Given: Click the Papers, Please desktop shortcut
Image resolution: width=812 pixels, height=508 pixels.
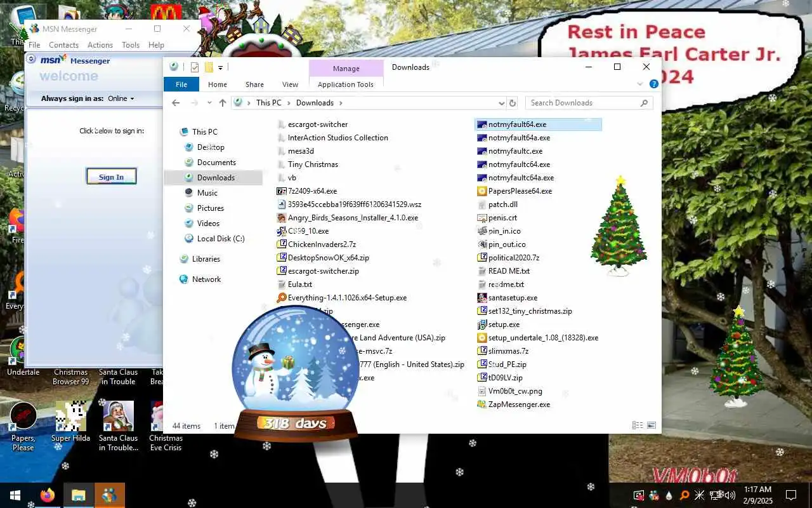Looking at the screenshot, I should pyautogui.click(x=23, y=426).
